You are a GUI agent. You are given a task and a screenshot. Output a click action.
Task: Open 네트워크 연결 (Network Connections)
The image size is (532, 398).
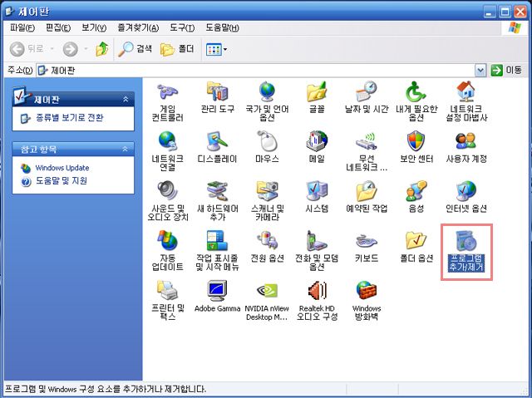tap(168, 151)
